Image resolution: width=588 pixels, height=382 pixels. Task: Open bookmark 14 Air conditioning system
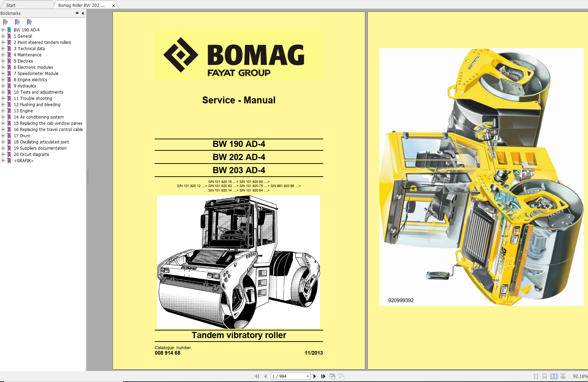[39, 117]
